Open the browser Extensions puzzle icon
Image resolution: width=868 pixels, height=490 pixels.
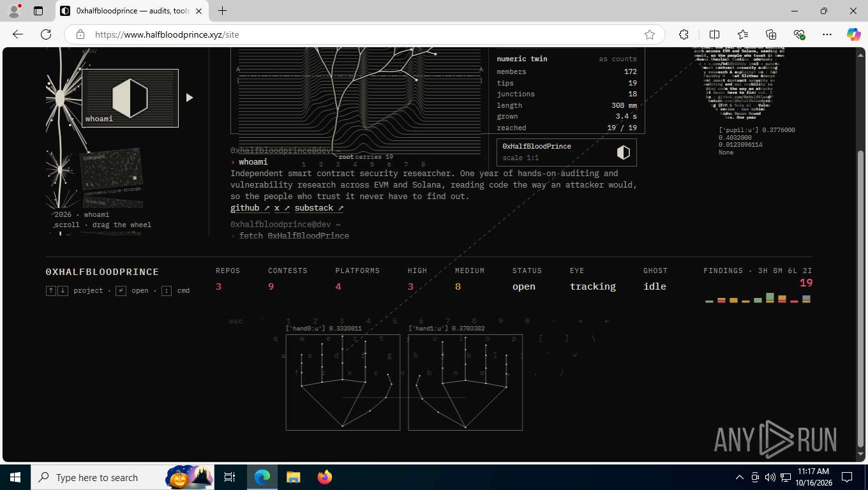pos(684,34)
